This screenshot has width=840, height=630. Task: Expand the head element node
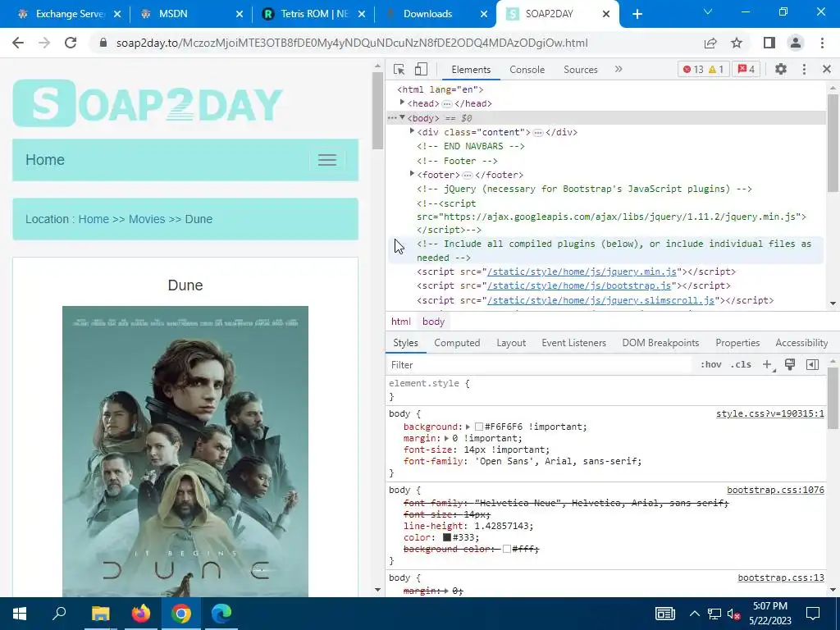point(402,103)
